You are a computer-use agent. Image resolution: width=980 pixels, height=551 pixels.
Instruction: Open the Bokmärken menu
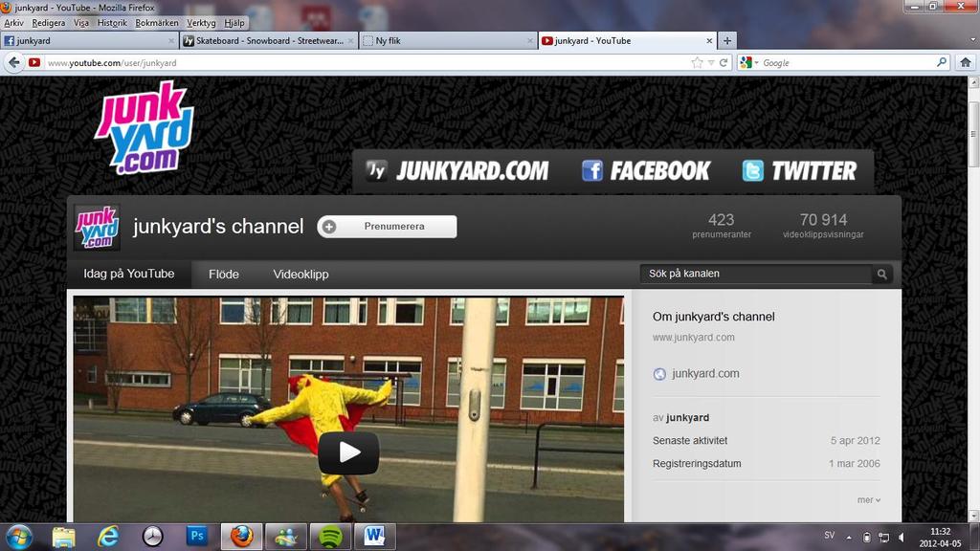[157, 23]
